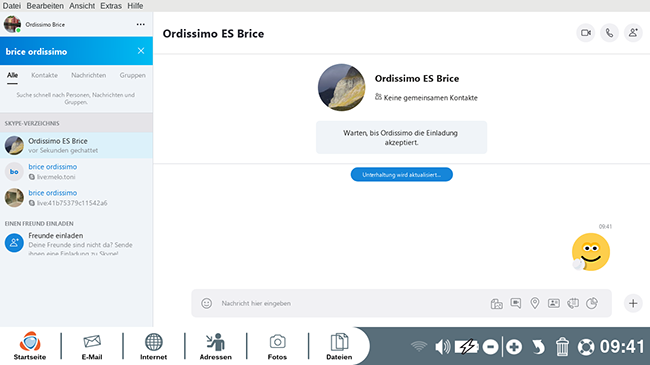Switch to the Kontakte search tab
The width and height of the screenshot is (650, 365).
coord(44,75)
